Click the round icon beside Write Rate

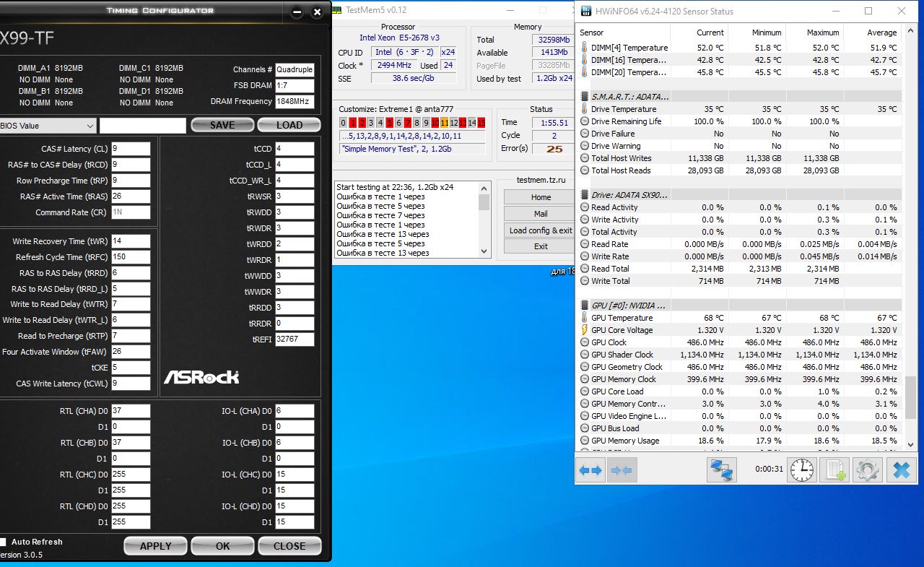point(585,256)
